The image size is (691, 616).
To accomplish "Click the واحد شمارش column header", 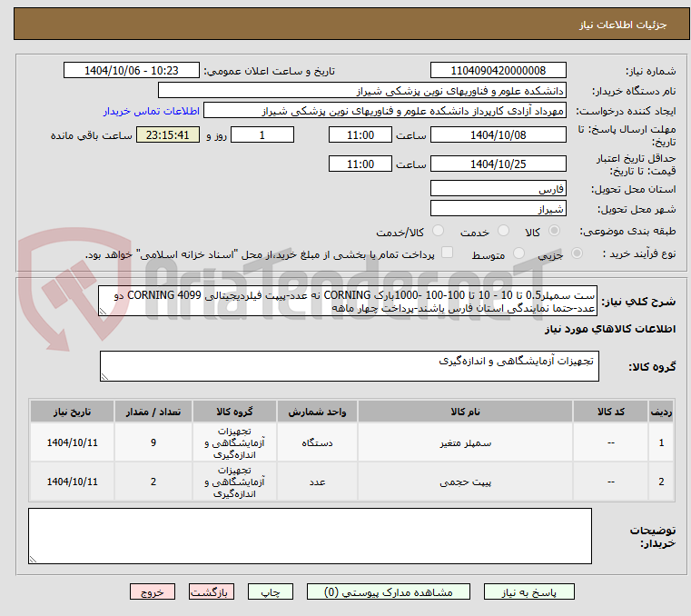I will coord(317,412).
